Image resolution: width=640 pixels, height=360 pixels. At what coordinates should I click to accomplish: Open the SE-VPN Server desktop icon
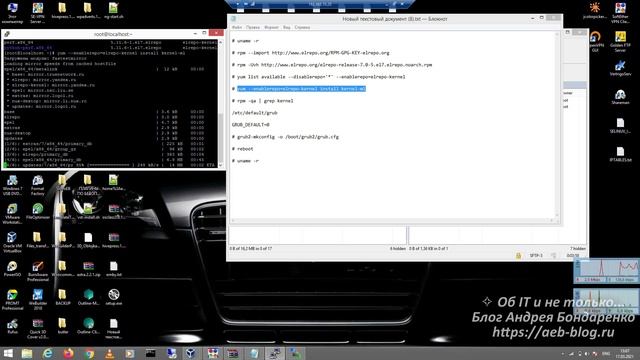[x=38, y=13]
